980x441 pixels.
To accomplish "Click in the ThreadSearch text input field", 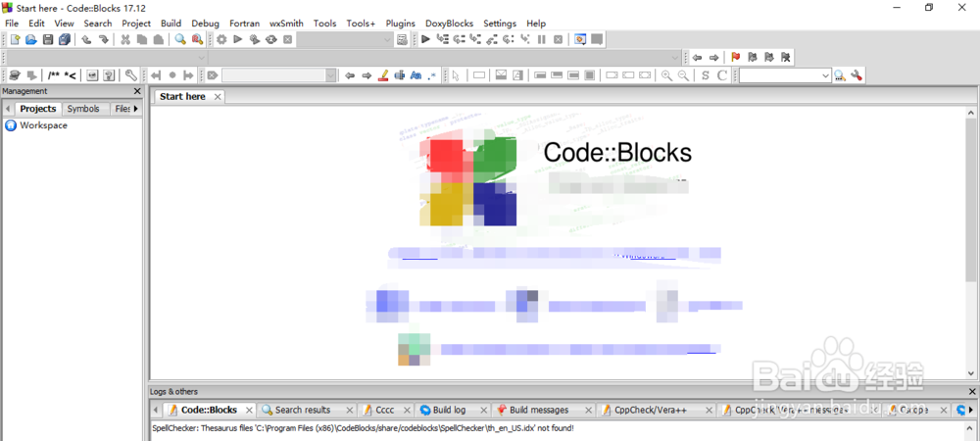I will point(780,75).
